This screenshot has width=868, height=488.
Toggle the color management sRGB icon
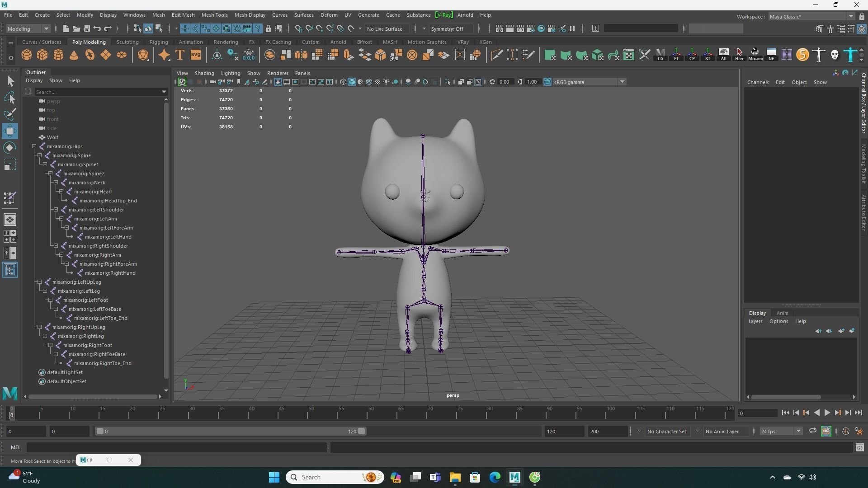click(547, 82)
